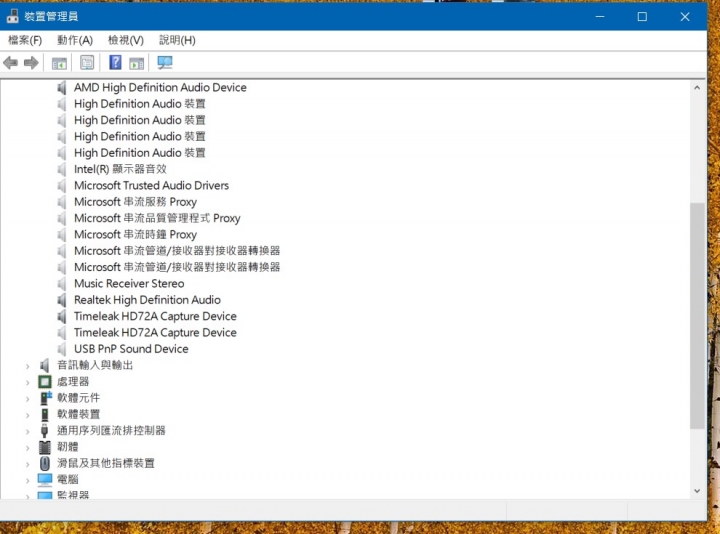The width and height of the screenshot is (720, 534).
Task: Click the 處理器 processor chip icon
Action: point(45,382)
